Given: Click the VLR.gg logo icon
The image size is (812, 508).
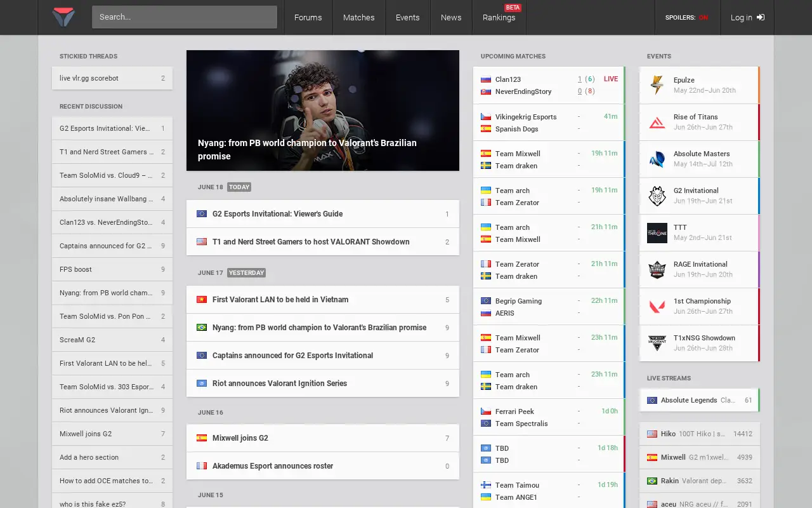Looking at the screenshot, I should point(63,17).
